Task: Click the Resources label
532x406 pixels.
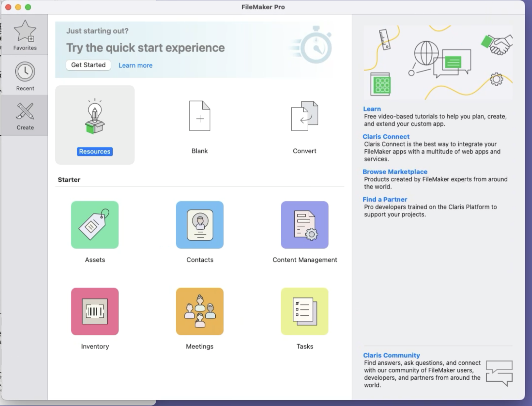Action: [95, 152]
